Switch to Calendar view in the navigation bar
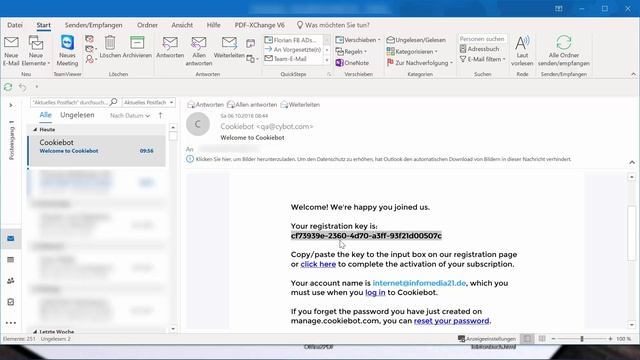The image size is (640, 360). [11, 260]
